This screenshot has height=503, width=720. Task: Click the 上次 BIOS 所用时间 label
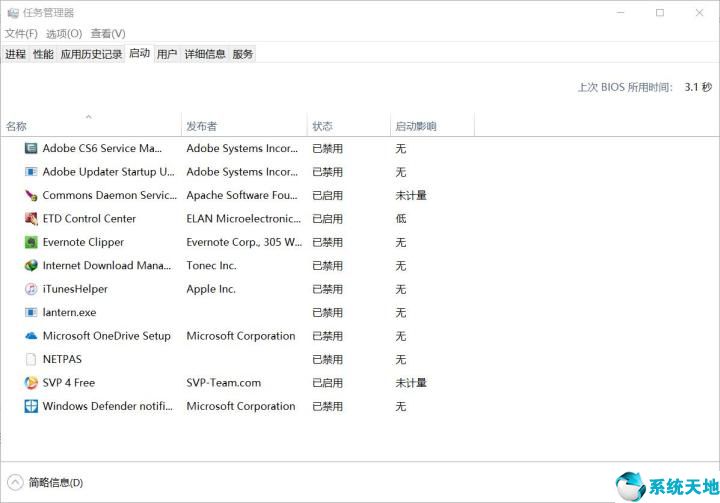pos(625,87)
